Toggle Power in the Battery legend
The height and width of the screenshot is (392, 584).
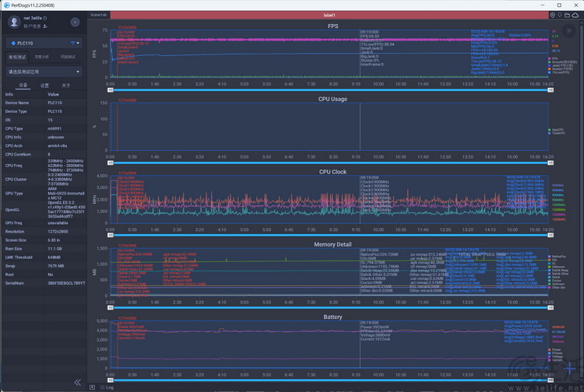coord(554,349)
